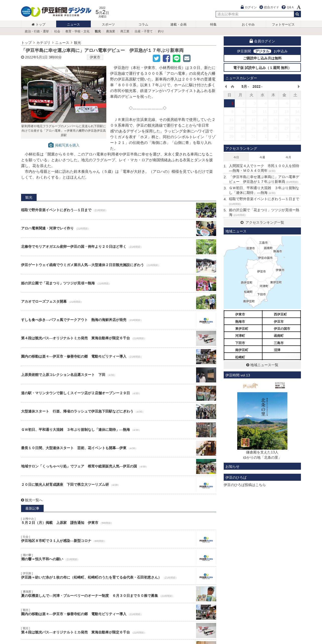Click the Izu Shimbun Digital logo
The image size is (322, 644).
pyautogui.click(x=56, y=12)
